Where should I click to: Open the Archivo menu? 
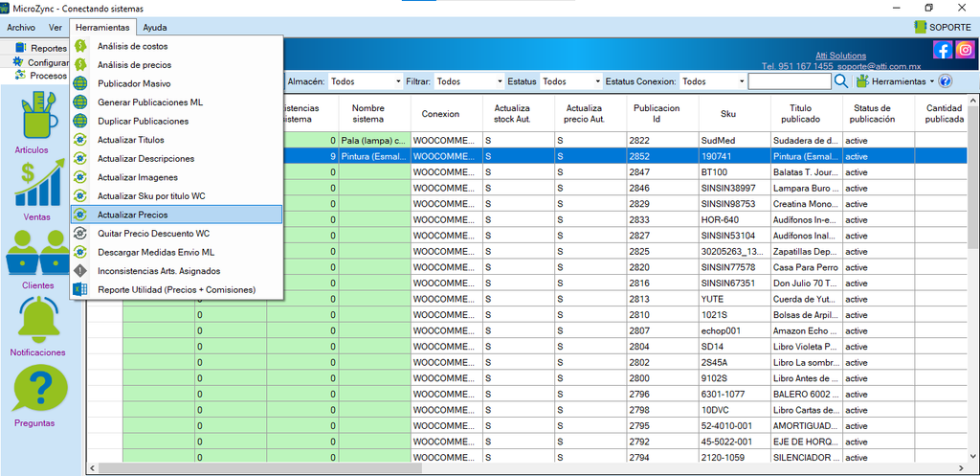pyautogui.click(x=21, y=28)
